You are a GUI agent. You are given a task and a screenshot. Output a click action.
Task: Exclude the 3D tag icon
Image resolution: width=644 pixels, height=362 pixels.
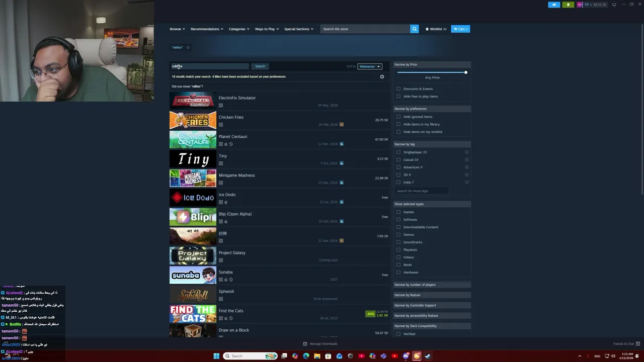click(x=467, y=174)
